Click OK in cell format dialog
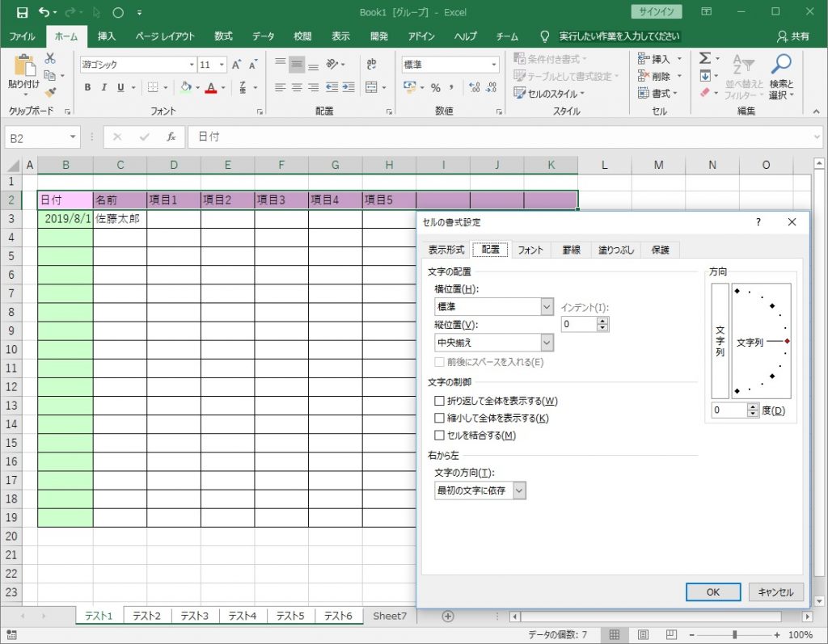The image size is (828, 644). pyautogui.click(x=713, y=591)
